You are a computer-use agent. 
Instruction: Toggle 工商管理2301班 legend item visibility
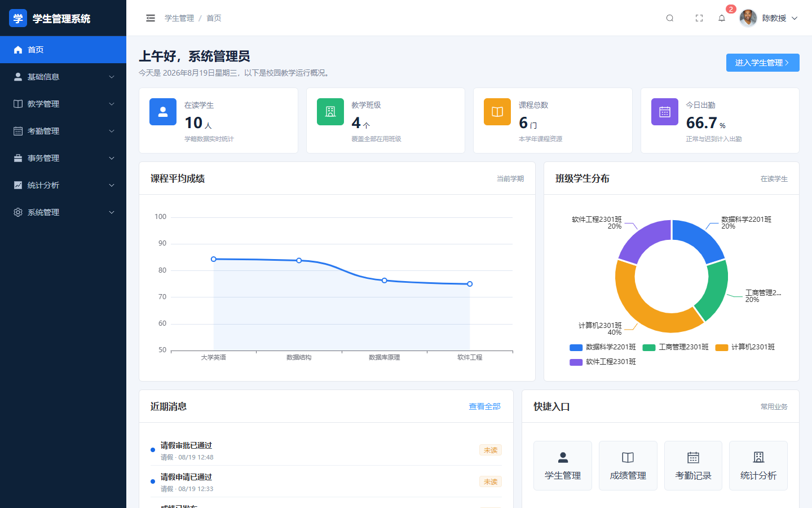pos(676,347)
